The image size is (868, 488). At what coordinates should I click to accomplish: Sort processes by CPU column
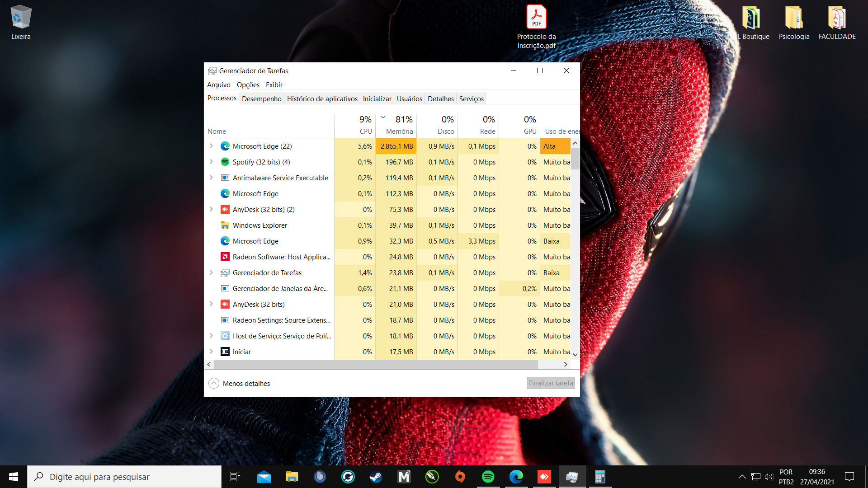(355, 125)
